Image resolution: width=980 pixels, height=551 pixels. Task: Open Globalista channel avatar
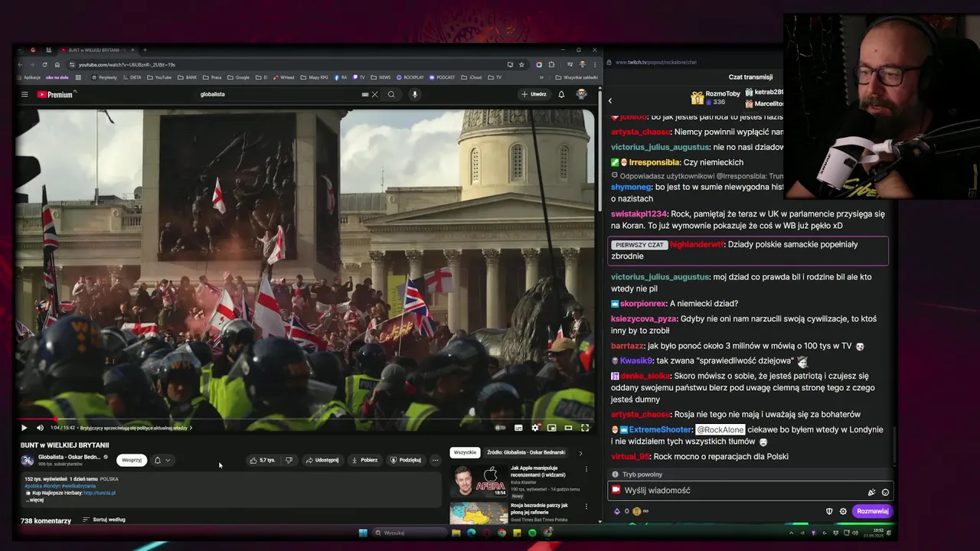click(27, 460)
